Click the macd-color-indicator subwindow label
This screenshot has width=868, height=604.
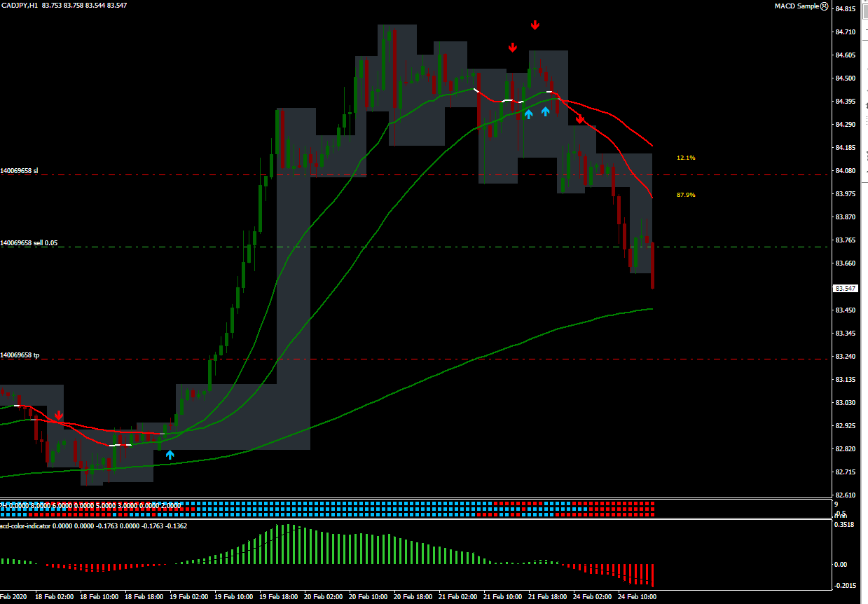(25, 526)
